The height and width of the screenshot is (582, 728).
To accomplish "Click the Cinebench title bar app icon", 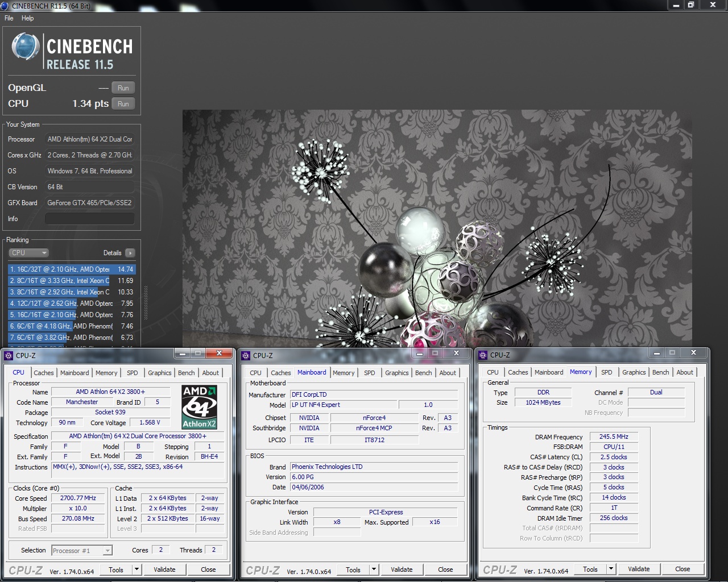I will (5, 6).
